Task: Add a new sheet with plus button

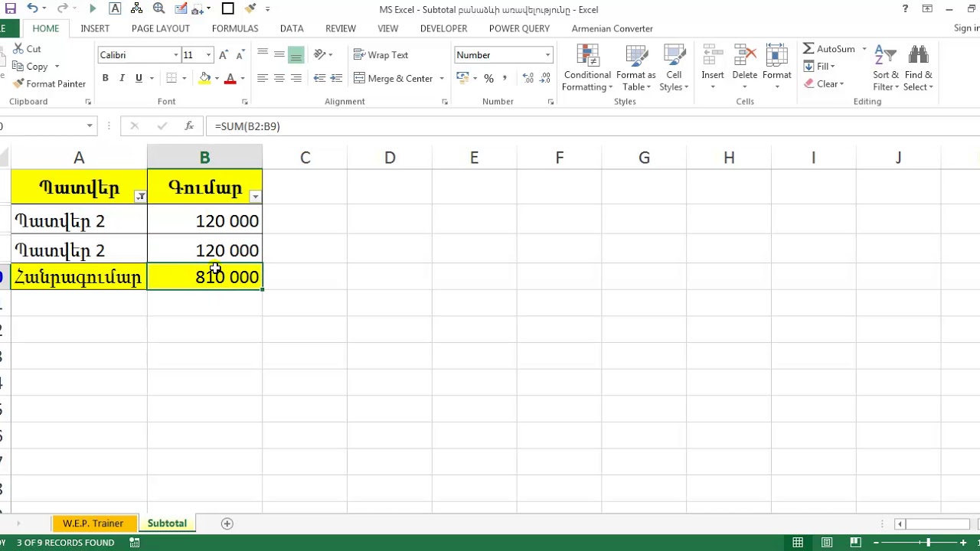Action: click(x=227, y=523)
